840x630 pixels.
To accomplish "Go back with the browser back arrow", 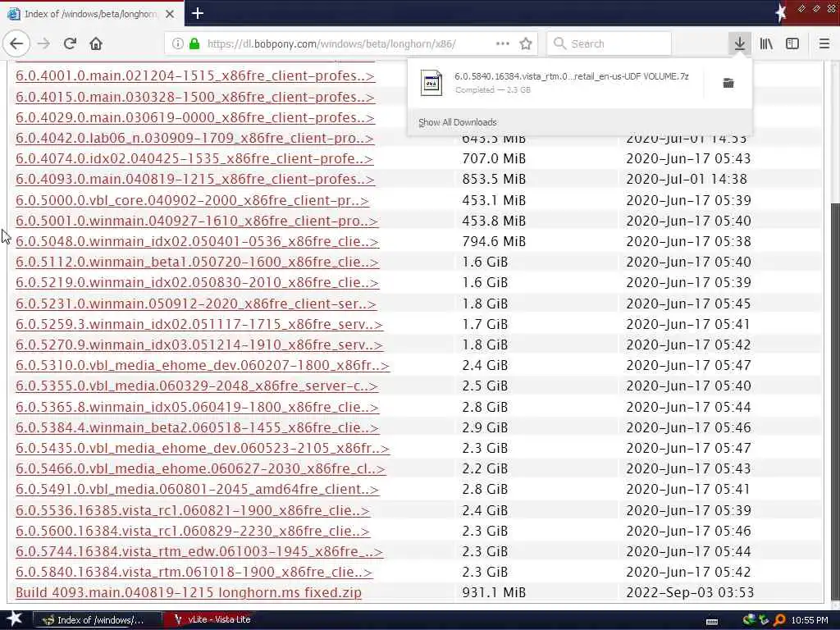I will point(16,43).
